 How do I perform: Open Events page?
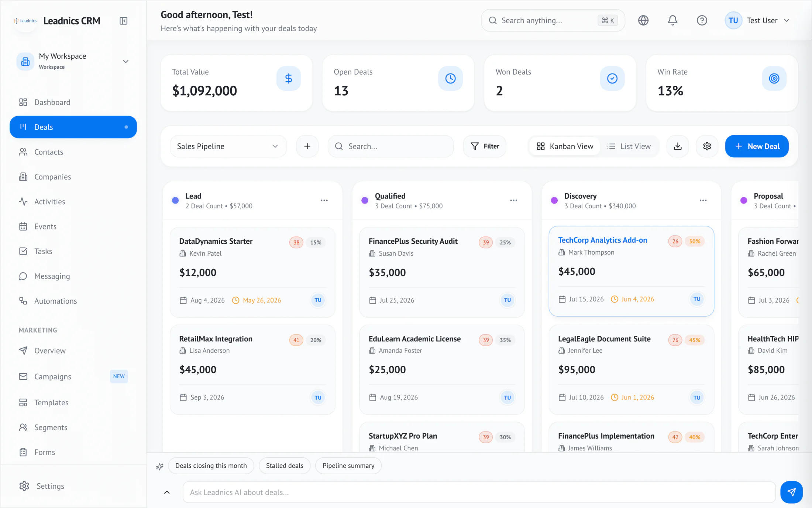click(x=73, y=226)
